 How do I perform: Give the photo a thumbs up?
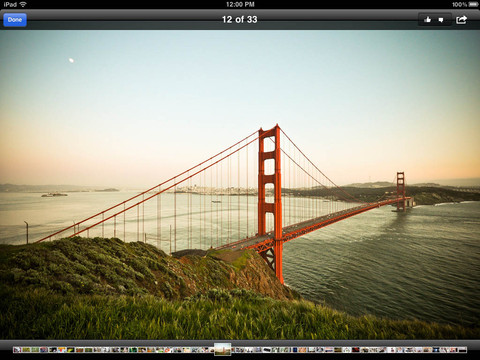click(427, 20)
